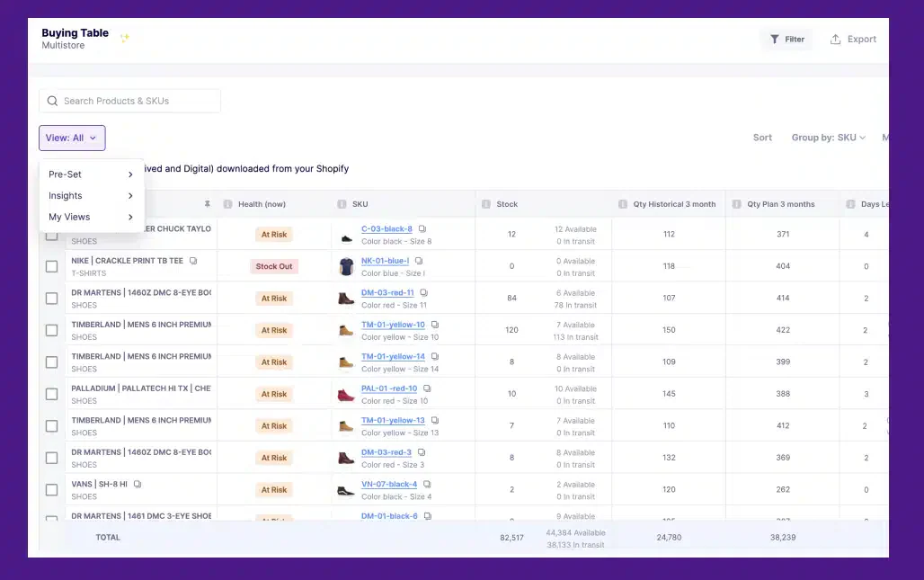Open SKU link VN-07-black-4
This screenshot has height=580, width=924.
pos(389,484)
